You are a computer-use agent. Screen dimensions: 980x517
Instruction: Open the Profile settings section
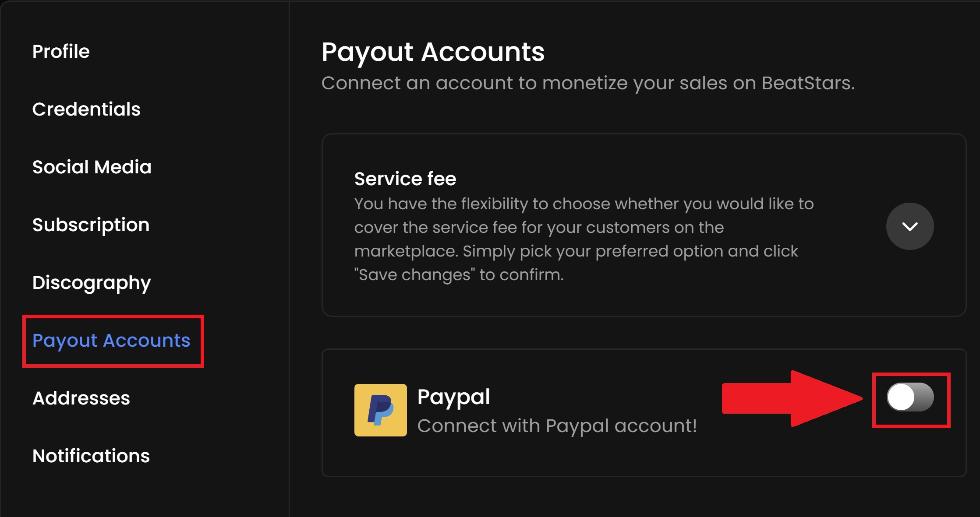pyautogui.click(x=61, y=51)
